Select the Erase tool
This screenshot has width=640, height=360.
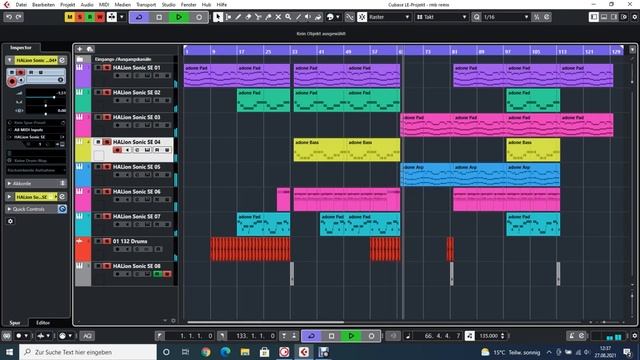tap(248, 17)
